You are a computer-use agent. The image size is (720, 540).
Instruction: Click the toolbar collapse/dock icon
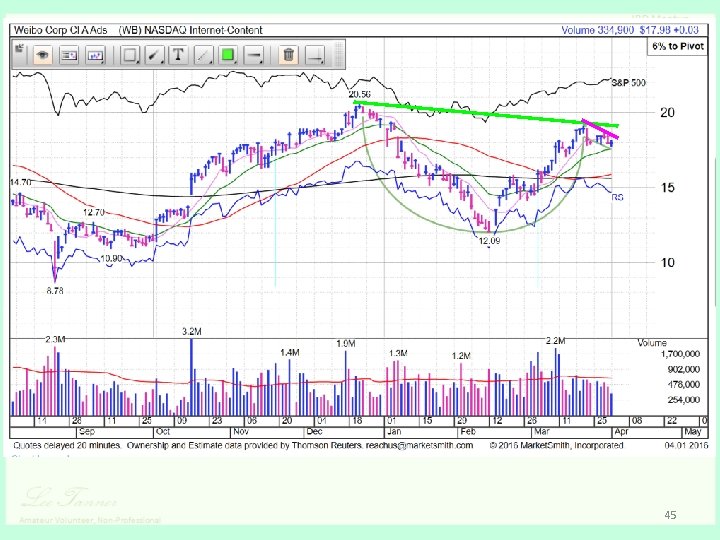pyautogui.click(x=19, y=49)
